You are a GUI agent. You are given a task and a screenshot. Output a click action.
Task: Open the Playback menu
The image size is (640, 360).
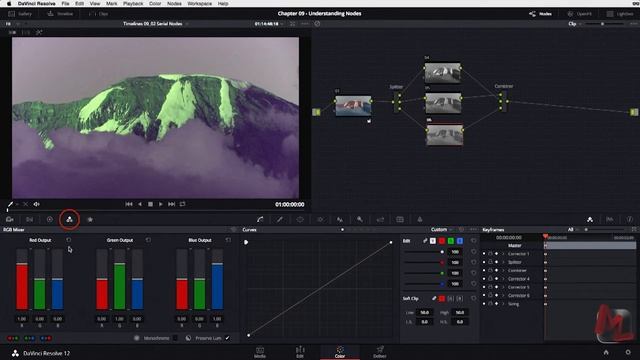pos(133,3)
